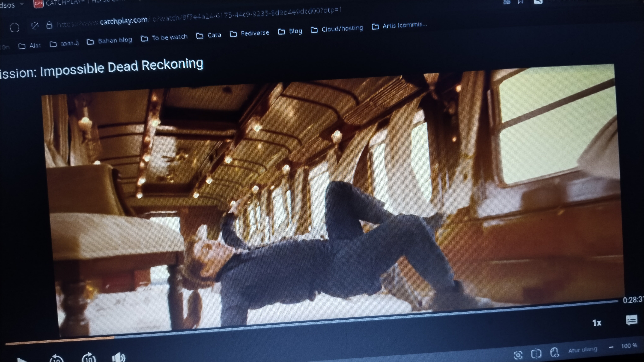644x362 pixels.
Task: Click the page actions code icon in status bar
Action: click(554, 352)
